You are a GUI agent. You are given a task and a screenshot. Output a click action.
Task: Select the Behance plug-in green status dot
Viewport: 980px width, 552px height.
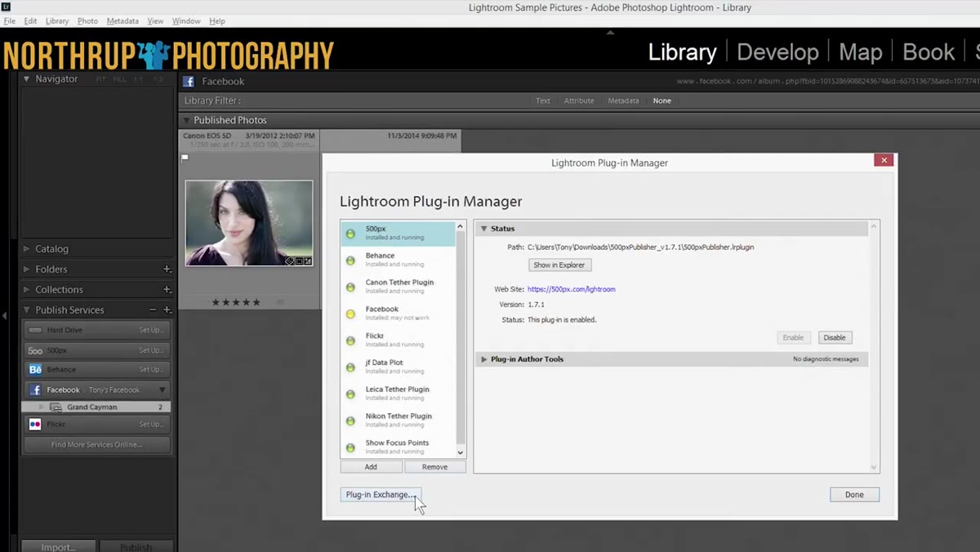350,260
